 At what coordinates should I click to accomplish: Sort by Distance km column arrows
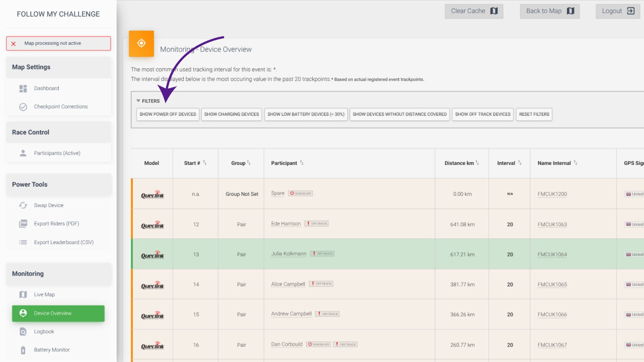tap(477, 163)
